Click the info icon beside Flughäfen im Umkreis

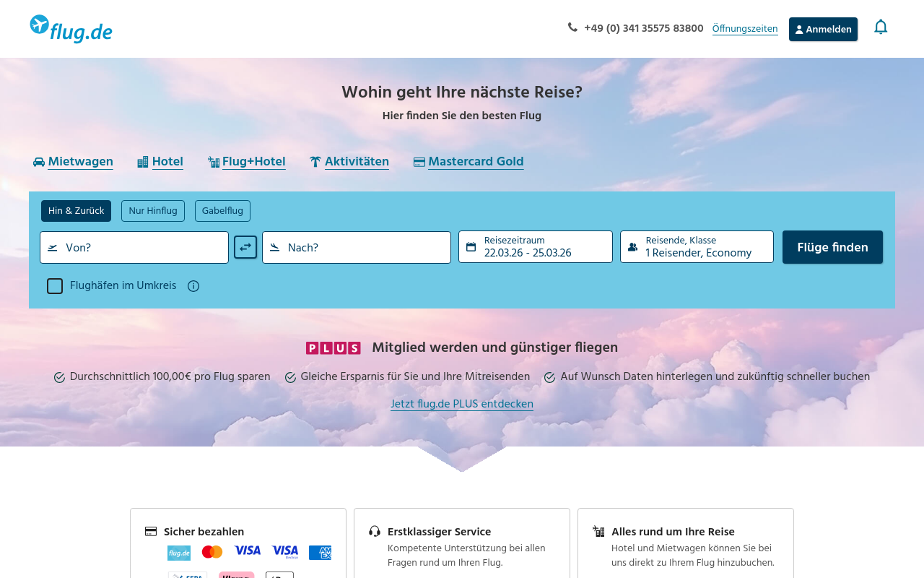click(x=193, y=286)
